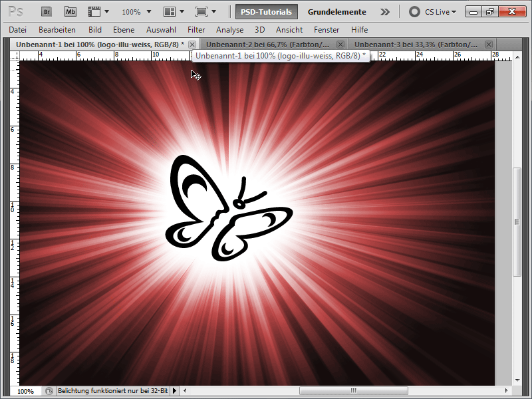Open the Datei menu
Screen dimensions: 532x399
click(18, 30)
